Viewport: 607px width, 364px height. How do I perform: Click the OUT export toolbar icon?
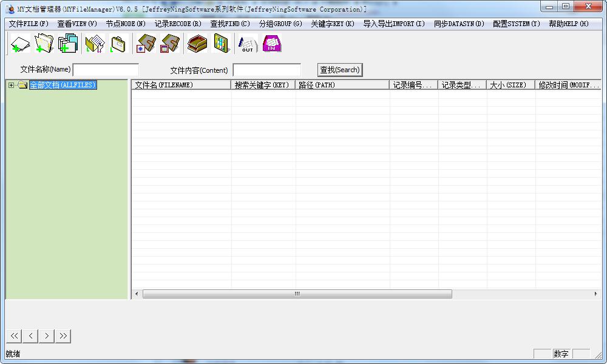[247, 44]
